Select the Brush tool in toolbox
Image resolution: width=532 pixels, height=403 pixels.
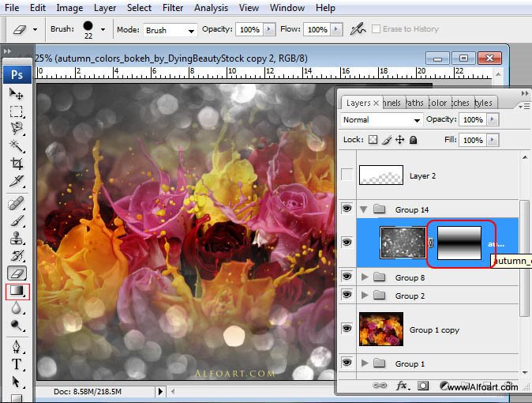point(16,221)
